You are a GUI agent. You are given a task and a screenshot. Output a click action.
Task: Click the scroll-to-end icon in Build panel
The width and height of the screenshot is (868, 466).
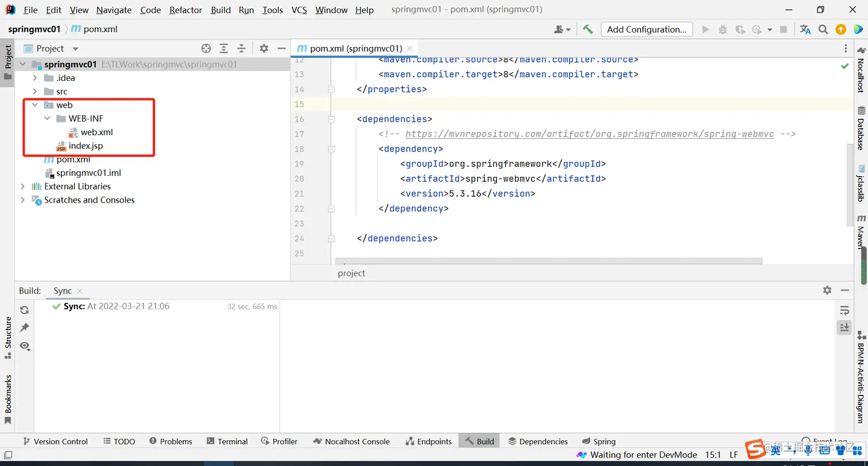pyautogui.click(x=844, y=328)
